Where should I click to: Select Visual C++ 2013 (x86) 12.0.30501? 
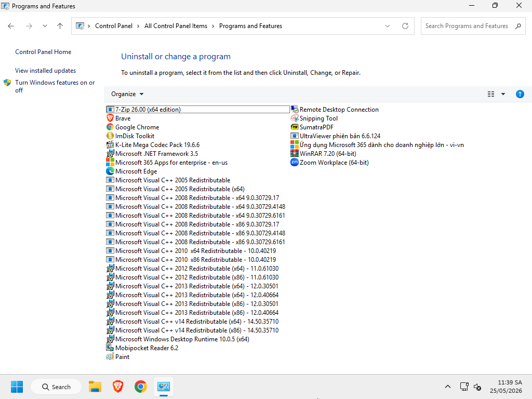tap(192, 303)
